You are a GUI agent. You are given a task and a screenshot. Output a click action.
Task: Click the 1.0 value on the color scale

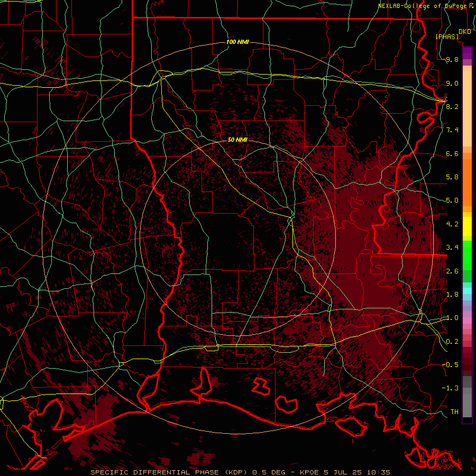coord(452,318)
